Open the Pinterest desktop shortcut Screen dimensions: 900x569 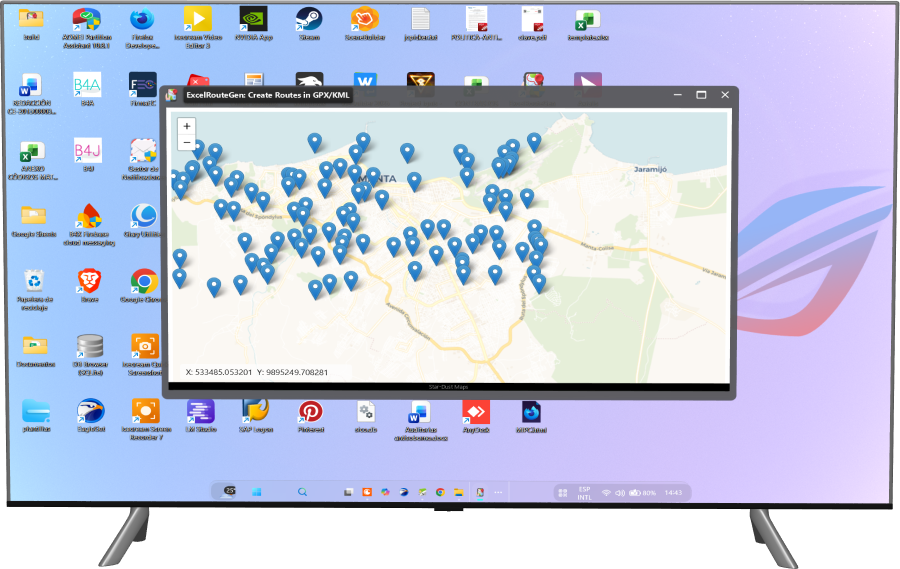click(311, 415)
